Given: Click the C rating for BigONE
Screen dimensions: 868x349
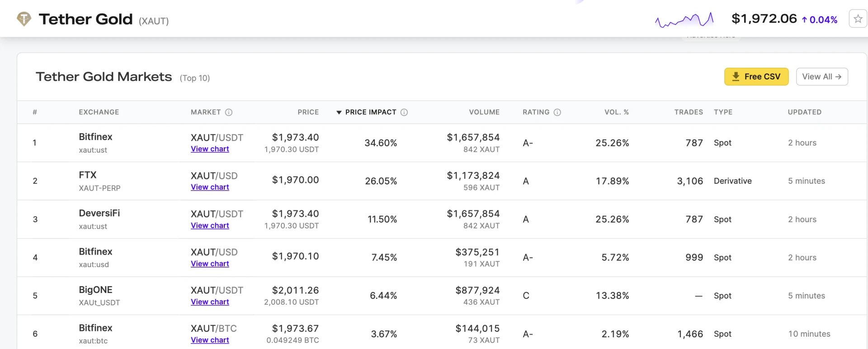Looking at the screenshot, I should 526,296.
